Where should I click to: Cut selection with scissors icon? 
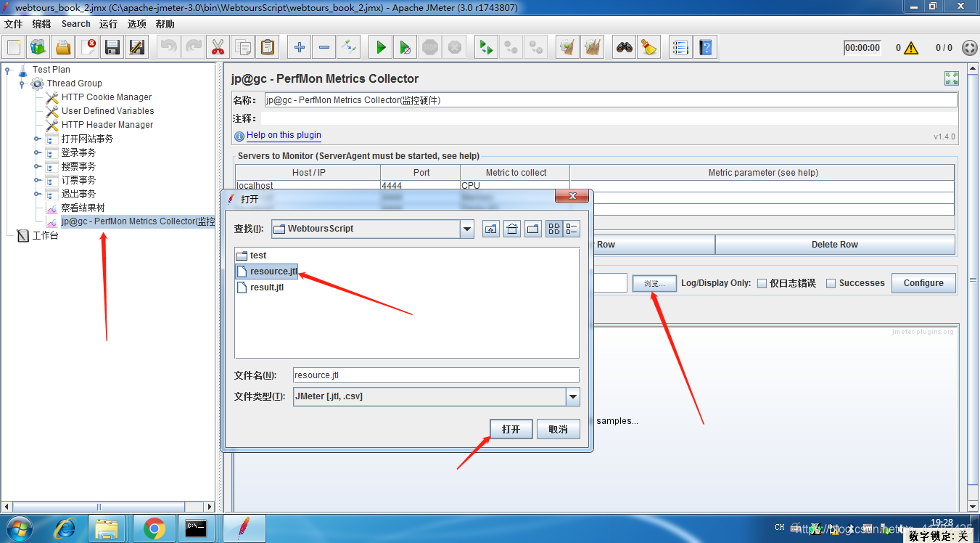(x=217, y=48)
